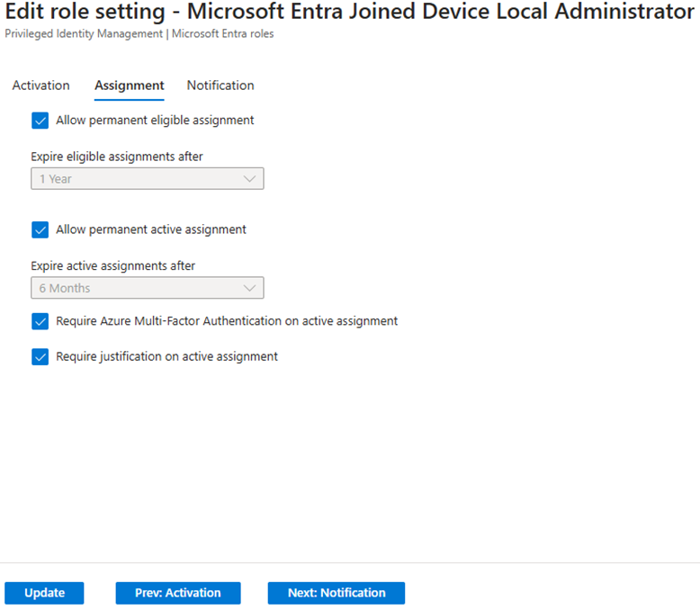This screenshot has width=700, height=610.
Task: Click the chevron arrow in the 1 Year dropdown
Action: [250, 179]
